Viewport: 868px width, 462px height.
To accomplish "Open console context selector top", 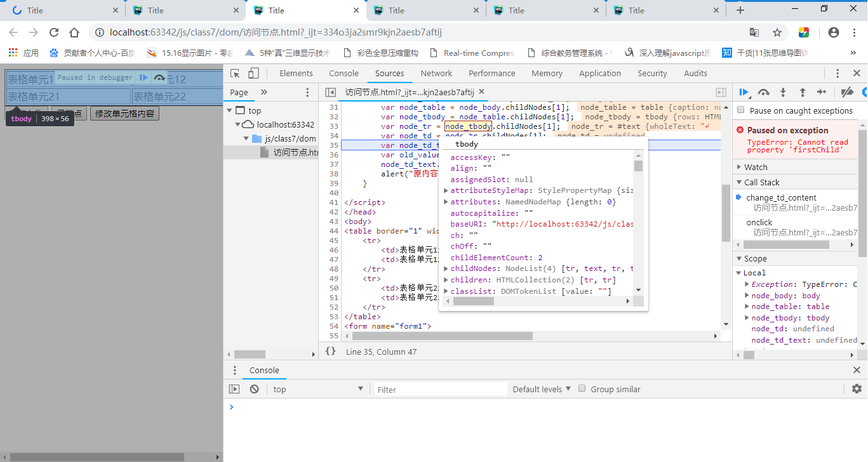I will [x=317, y=389].
